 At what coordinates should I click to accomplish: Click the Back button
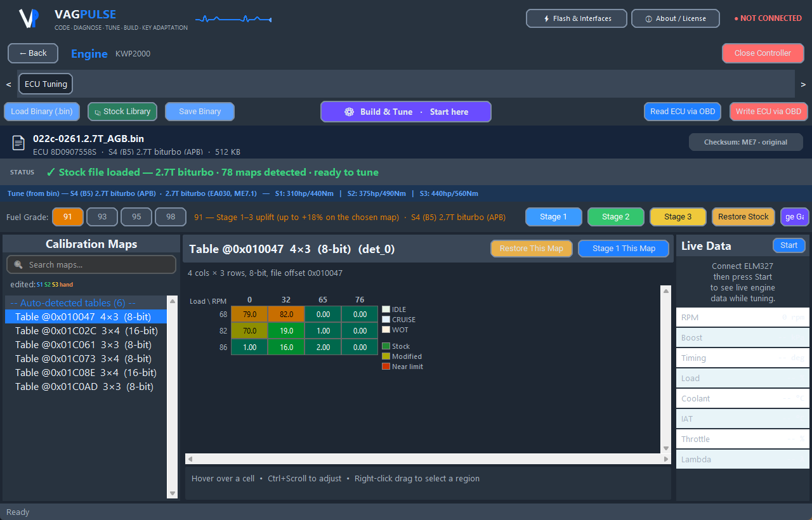click(x=33, y=53)
